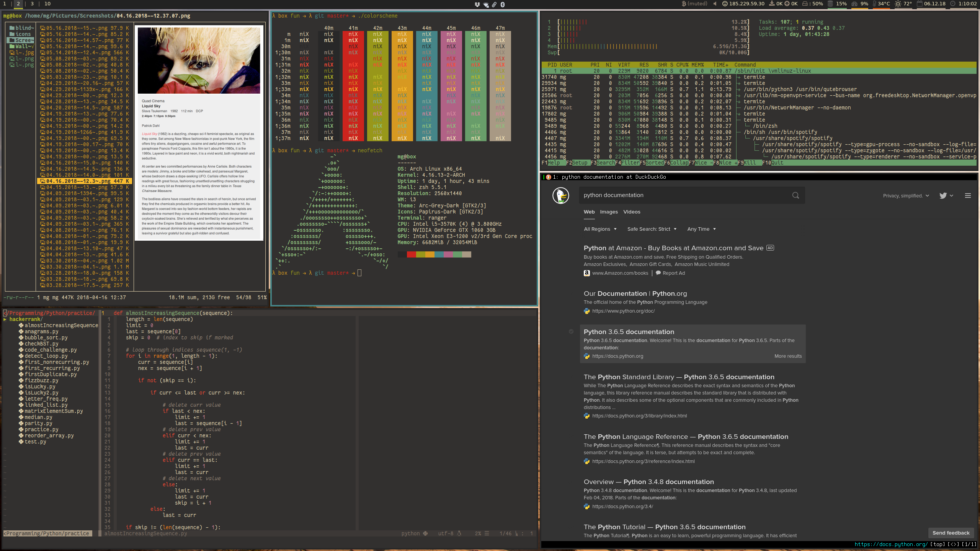Screen dimensions: 980x551
Task: Click the muted speaker icon in status bar
Action: 715,4
